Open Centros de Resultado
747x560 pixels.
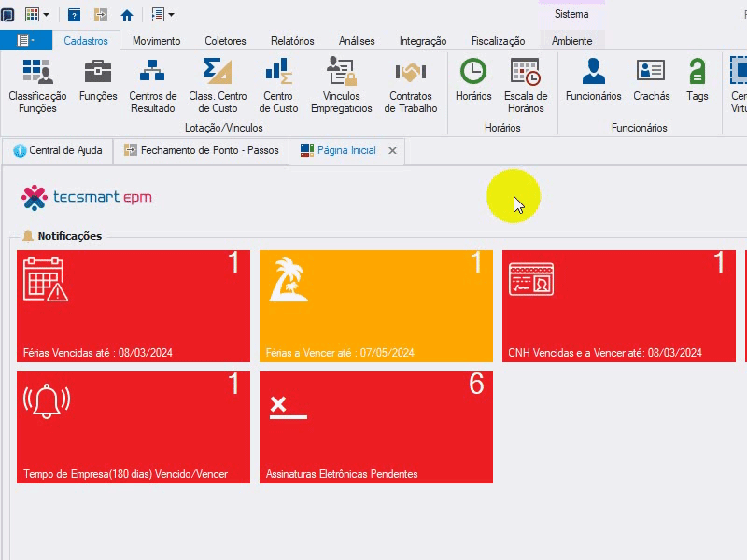(152, 86)
